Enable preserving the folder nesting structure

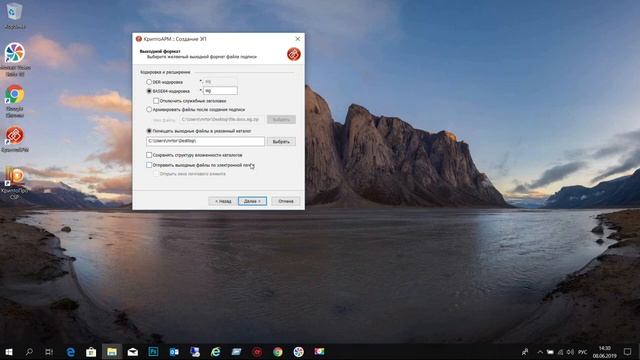pyautogui.click(x=149, y=155)
